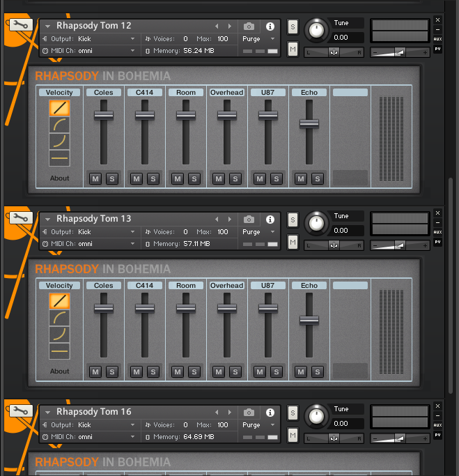Mute the Echo channel in Tom 12 mixer
The image size is (459, 476).
click(301, 179)
